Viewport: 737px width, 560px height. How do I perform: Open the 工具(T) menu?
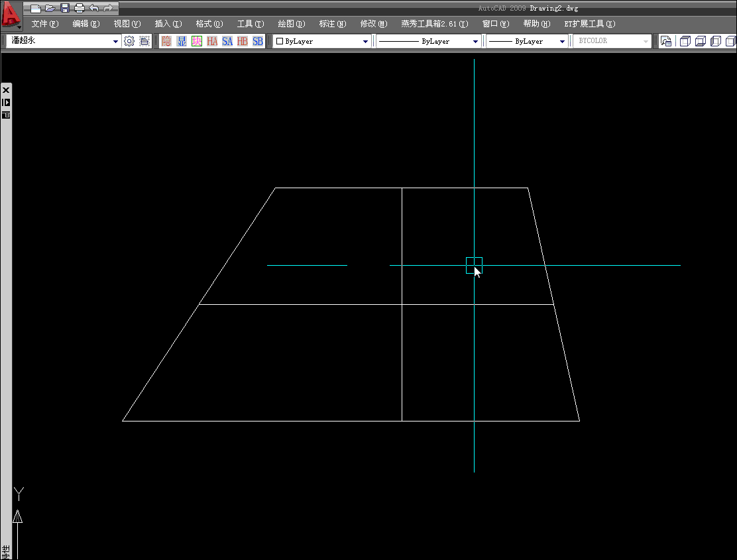click(x=251, y=23)
